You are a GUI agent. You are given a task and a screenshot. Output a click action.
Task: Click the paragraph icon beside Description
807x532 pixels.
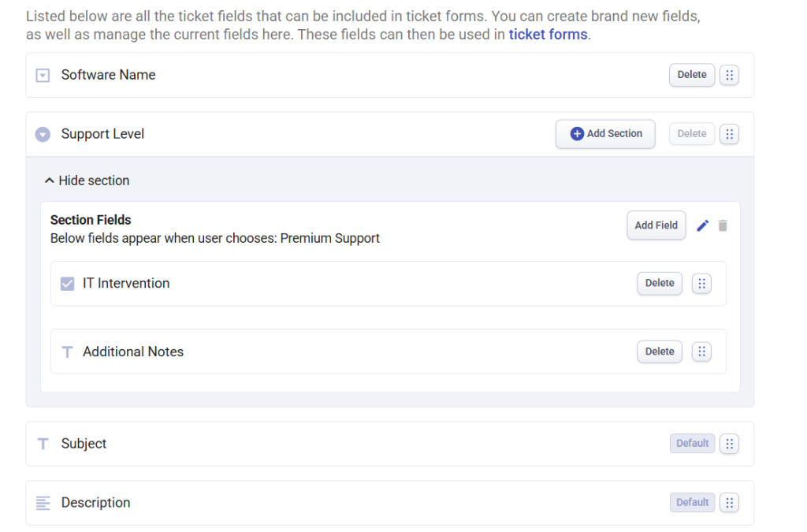pos(43,503)
